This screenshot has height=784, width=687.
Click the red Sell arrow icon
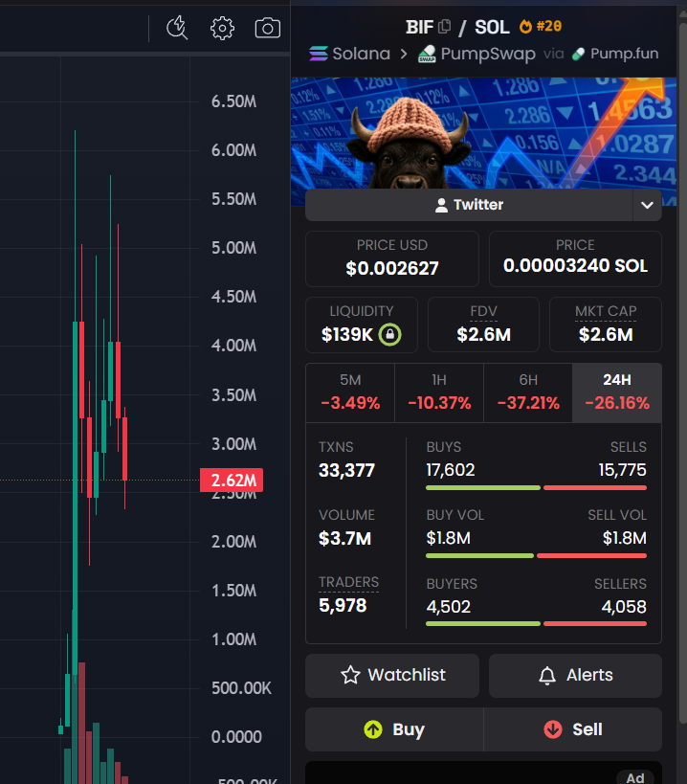click(553, 729)
